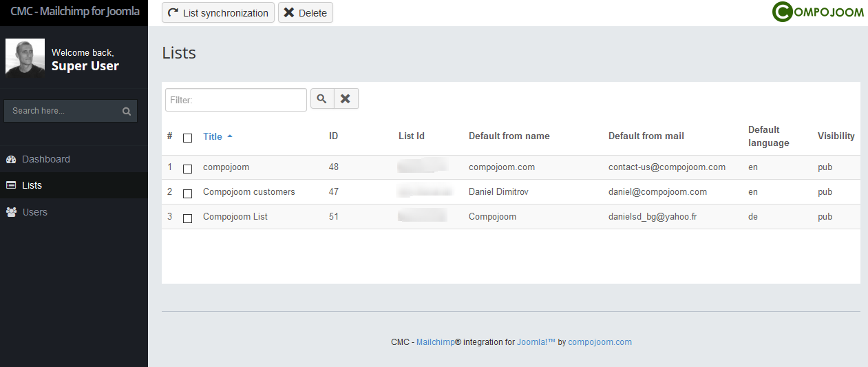Check the Compojoom List row checkbox
This screenshot has width=868, height=367.
[x=187, y=218]
